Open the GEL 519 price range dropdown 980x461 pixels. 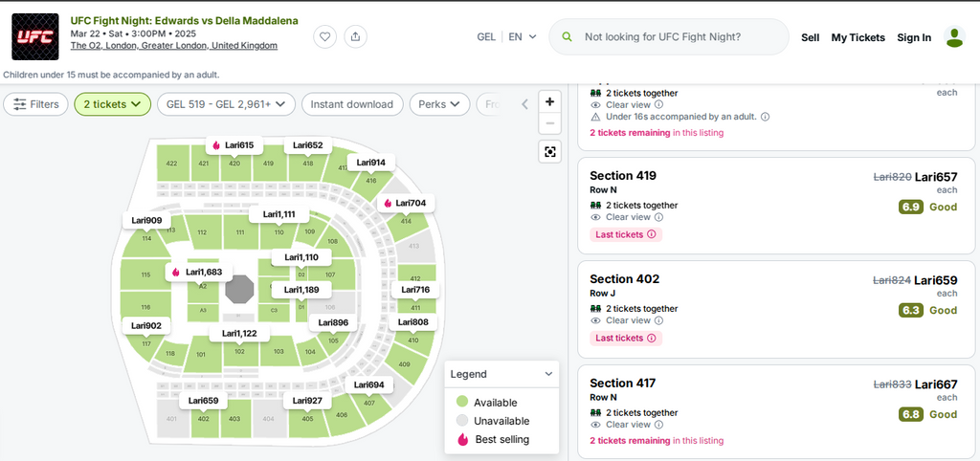(x=226, y=104)
